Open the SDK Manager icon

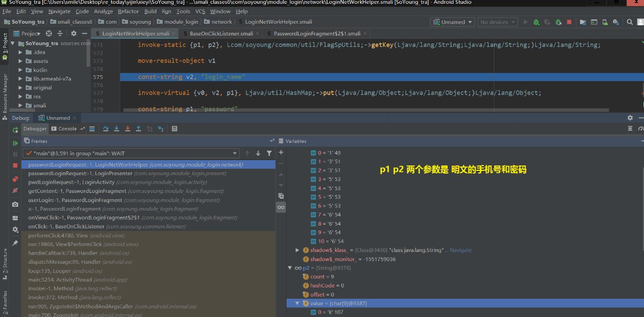point(615,22)
